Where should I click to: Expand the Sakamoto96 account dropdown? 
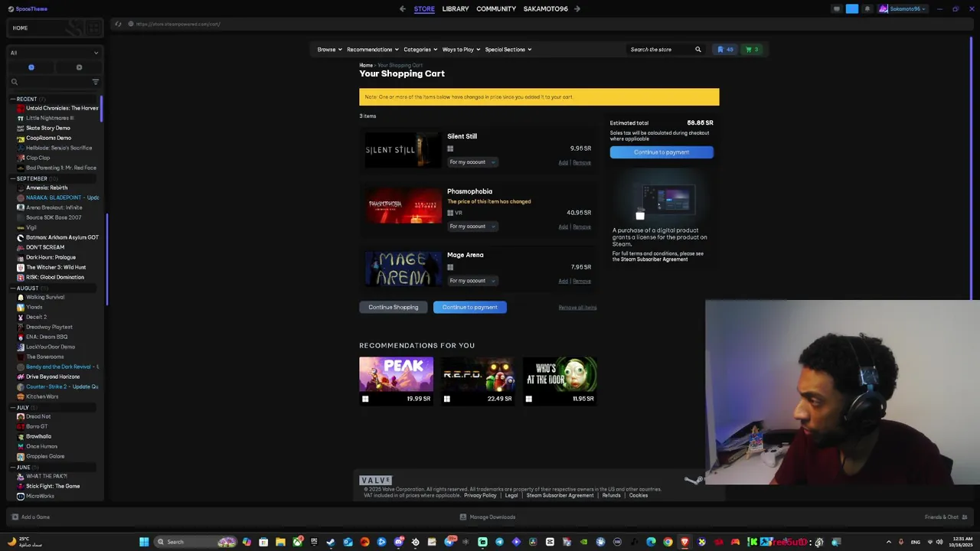pos(902,9)
